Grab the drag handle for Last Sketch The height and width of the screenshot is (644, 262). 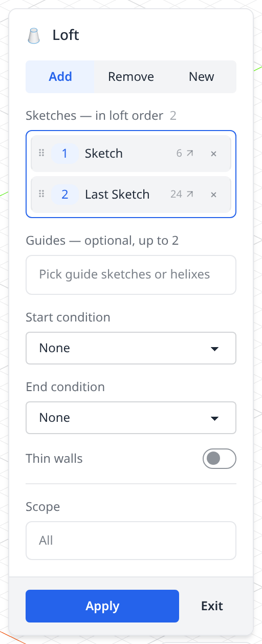[42, 194]
